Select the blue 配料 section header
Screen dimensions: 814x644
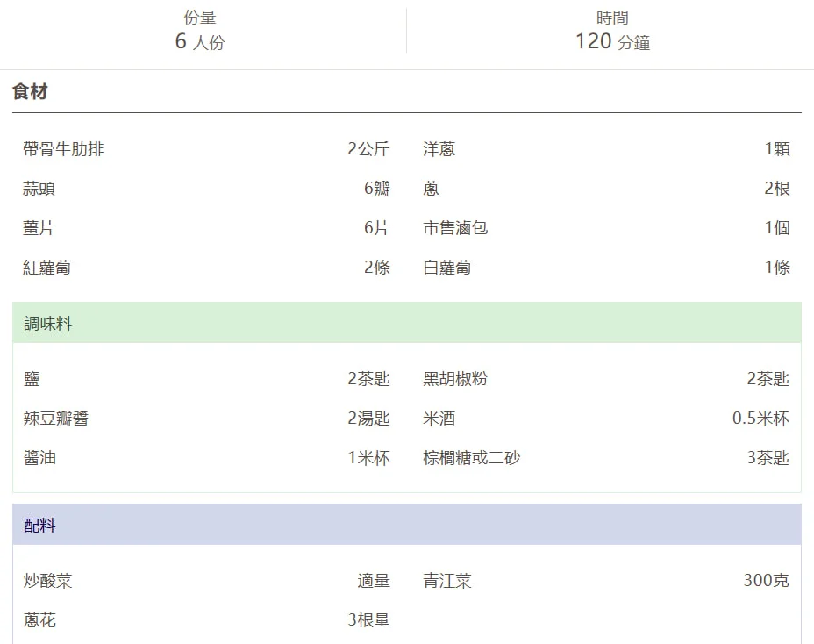pyautogui.click(x=39, y=526)
